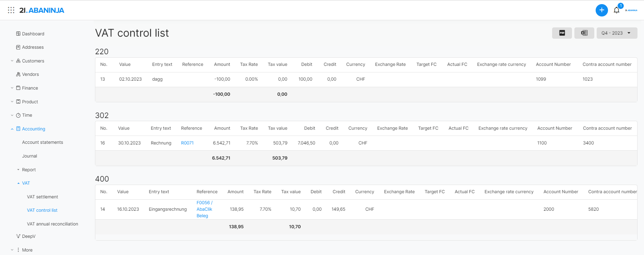
Task: Click the More dots icon
Action: pos(18,250)
